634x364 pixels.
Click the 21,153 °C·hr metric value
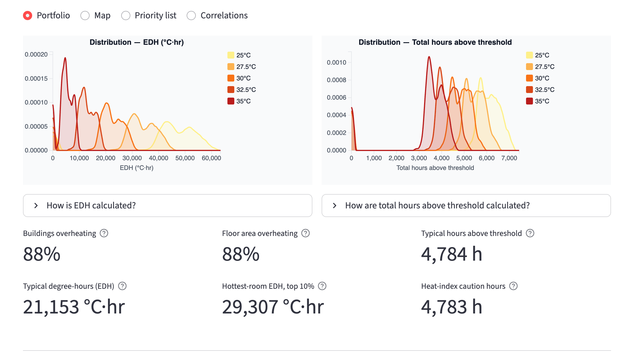[74, 307]
